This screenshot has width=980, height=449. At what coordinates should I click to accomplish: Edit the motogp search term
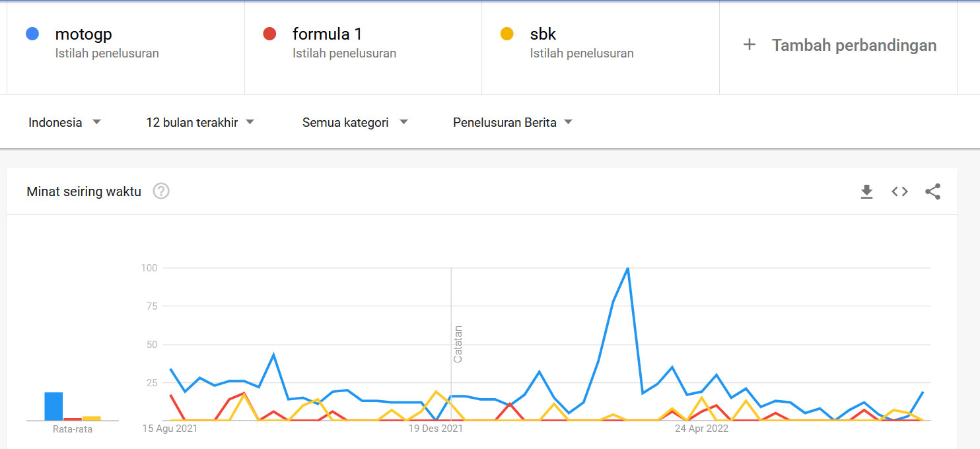coord(83,34)
